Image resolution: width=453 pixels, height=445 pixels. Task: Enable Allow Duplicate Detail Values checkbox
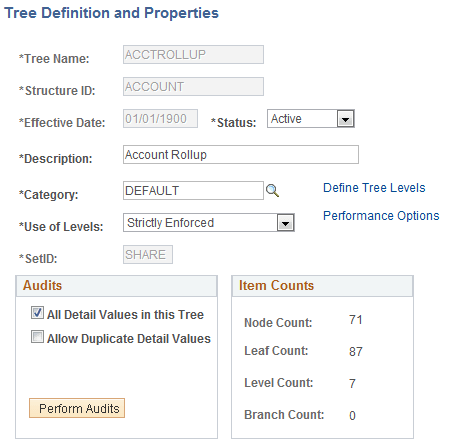coord(37,337)
